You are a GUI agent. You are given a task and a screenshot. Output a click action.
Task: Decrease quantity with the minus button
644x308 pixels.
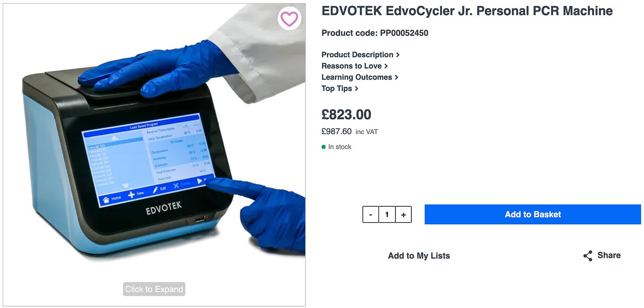pos(371,215)
